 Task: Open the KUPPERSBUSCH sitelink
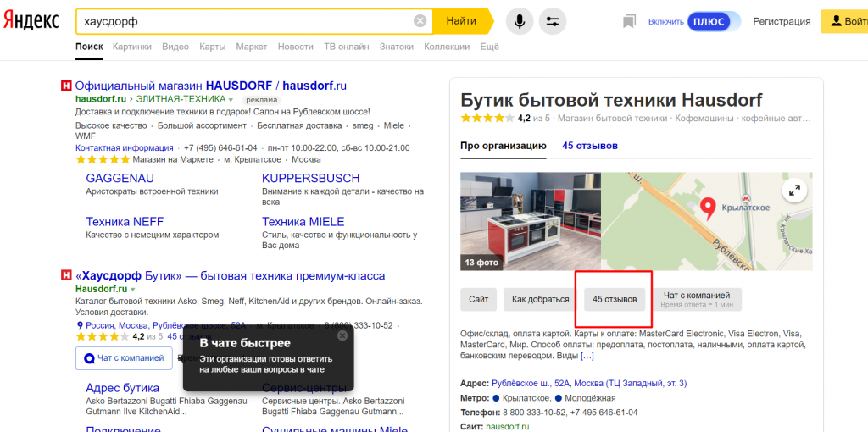pyautogui.click(x=310, y=178)
